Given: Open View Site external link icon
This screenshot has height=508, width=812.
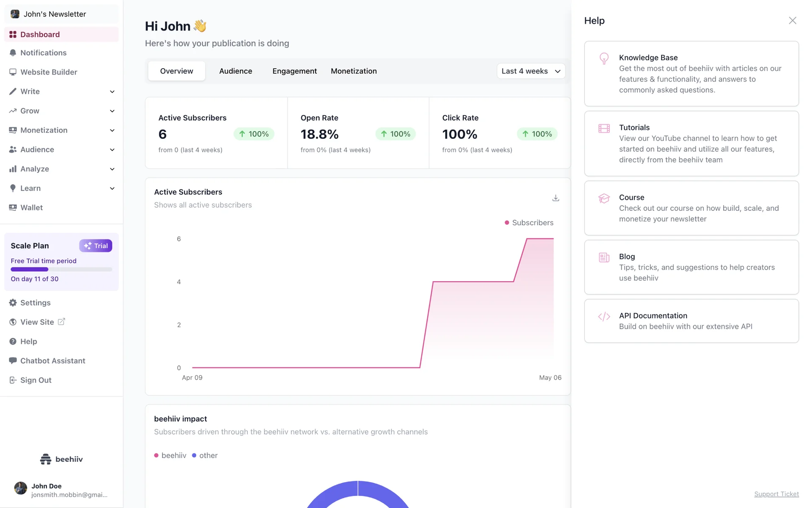Looking at the screenshot, I should 61,322.
